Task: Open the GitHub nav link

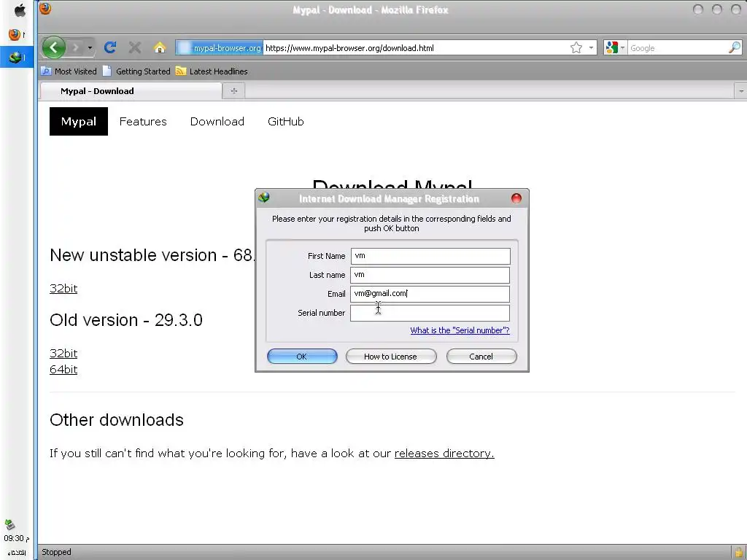Action: click(x=286, y=122)
